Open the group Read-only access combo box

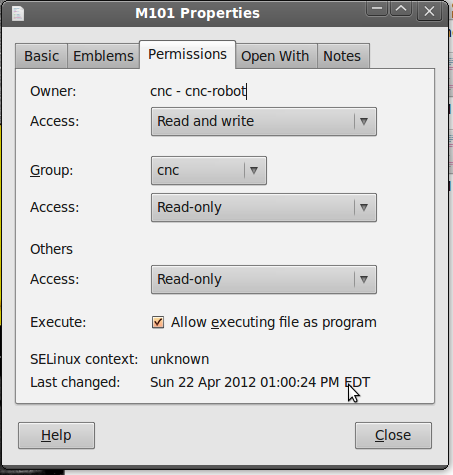click(264, 207)
